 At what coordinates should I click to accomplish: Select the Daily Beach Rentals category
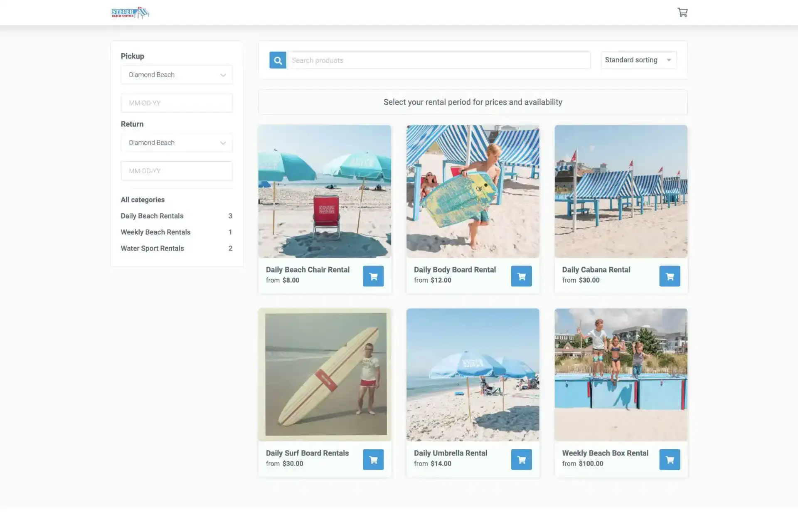point(152,216)
